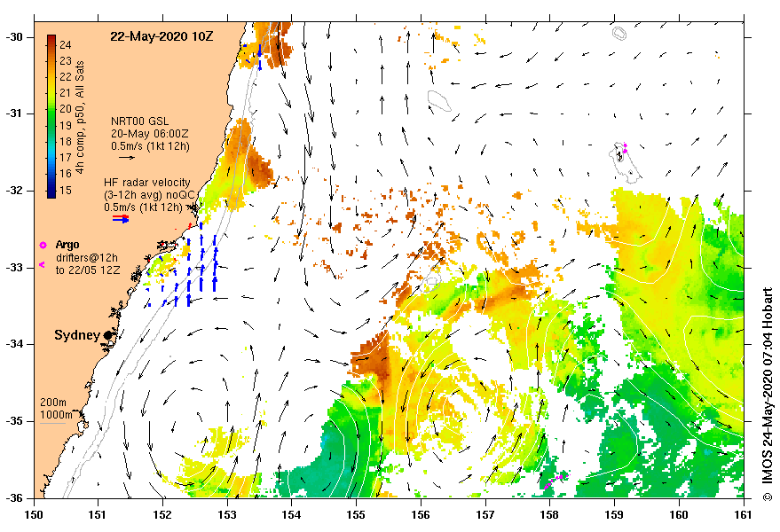Click the red-blue HF radar legend arrow
The height and width of the screenshot is (532, 780).
[121, 218]
